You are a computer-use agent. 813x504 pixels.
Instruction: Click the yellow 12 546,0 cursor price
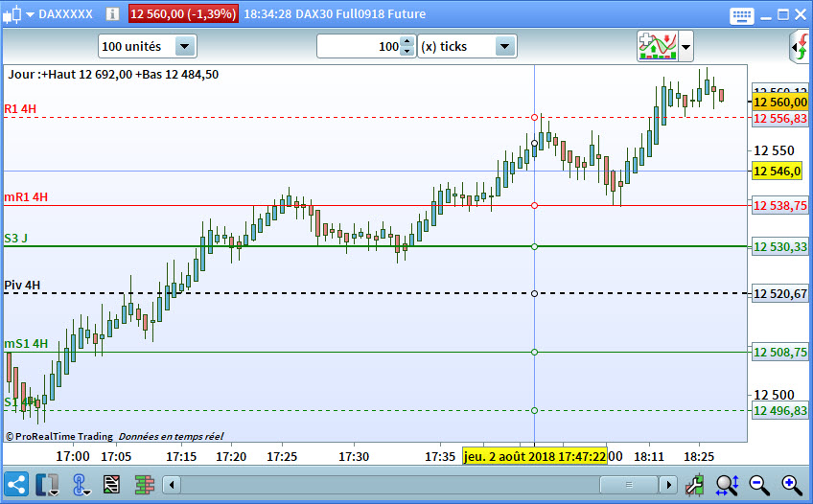[777, 171]
